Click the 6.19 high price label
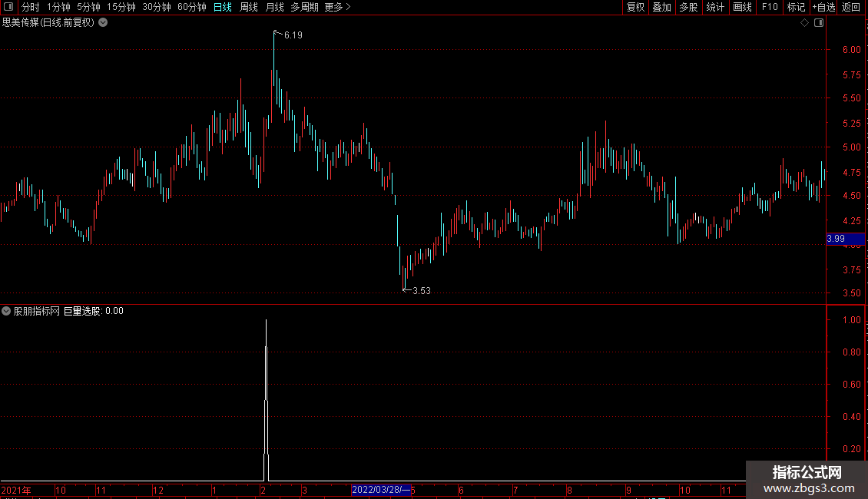The height and width of the screenshot is (499, 868). click(293, 35)
